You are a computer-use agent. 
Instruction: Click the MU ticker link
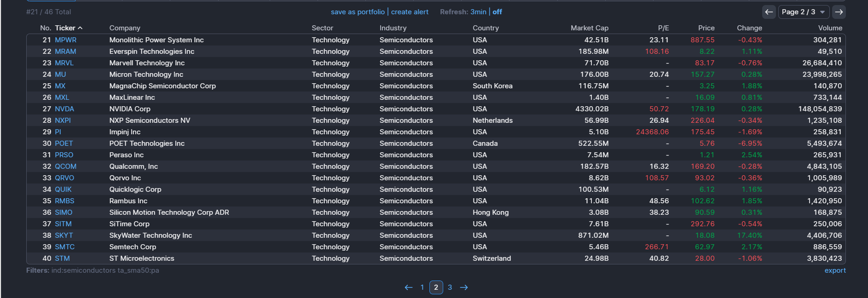60,74
